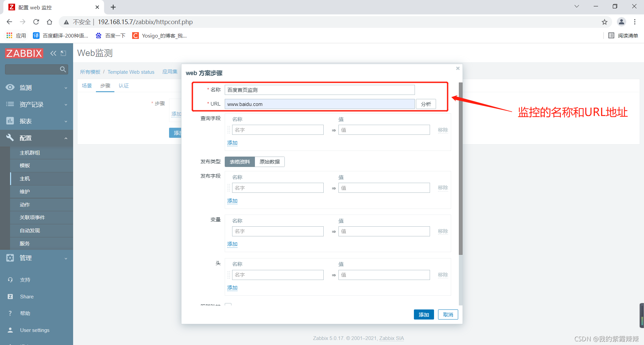Click the 名称 step name field

320,90
